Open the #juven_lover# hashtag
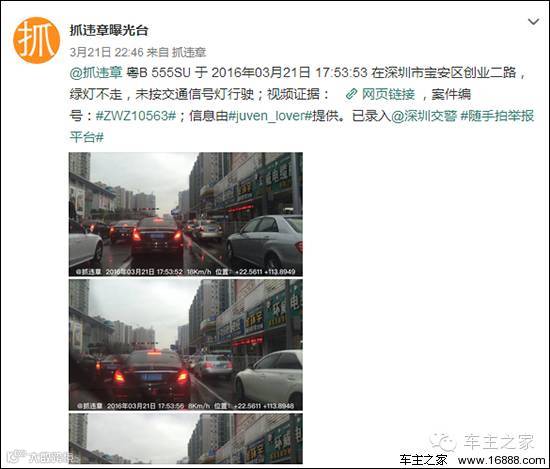Screen dimensions: 550x469 [270, 115]
